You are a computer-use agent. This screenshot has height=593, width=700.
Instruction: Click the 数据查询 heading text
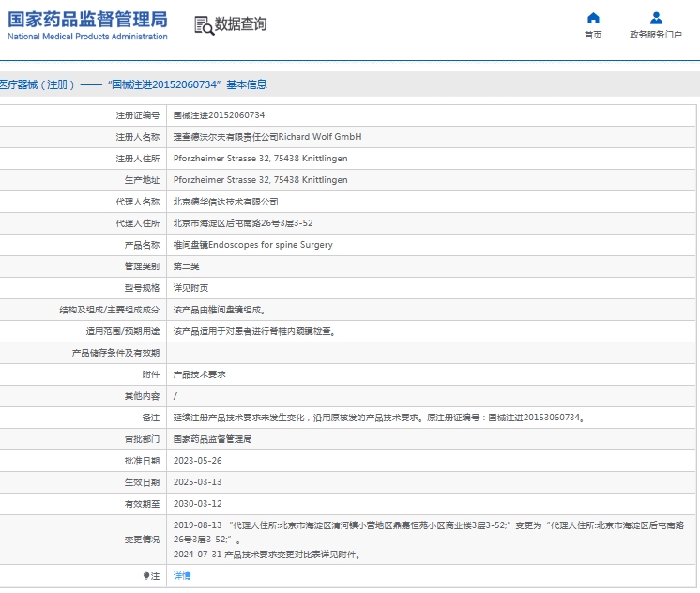click(x=240, y=24)
